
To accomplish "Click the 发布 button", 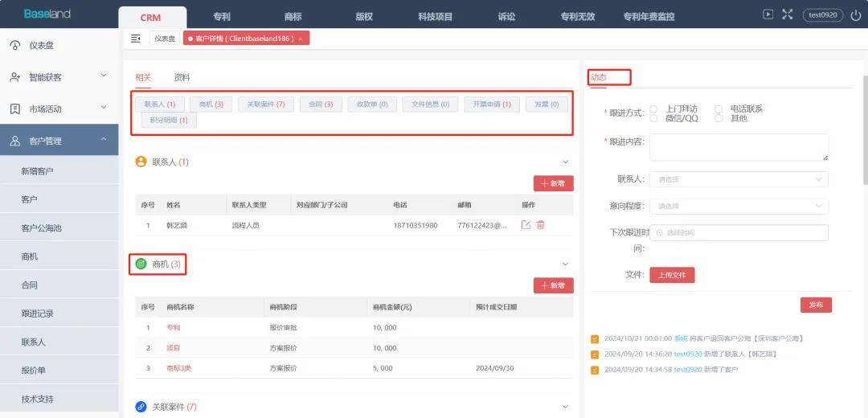I will [816, 305].
